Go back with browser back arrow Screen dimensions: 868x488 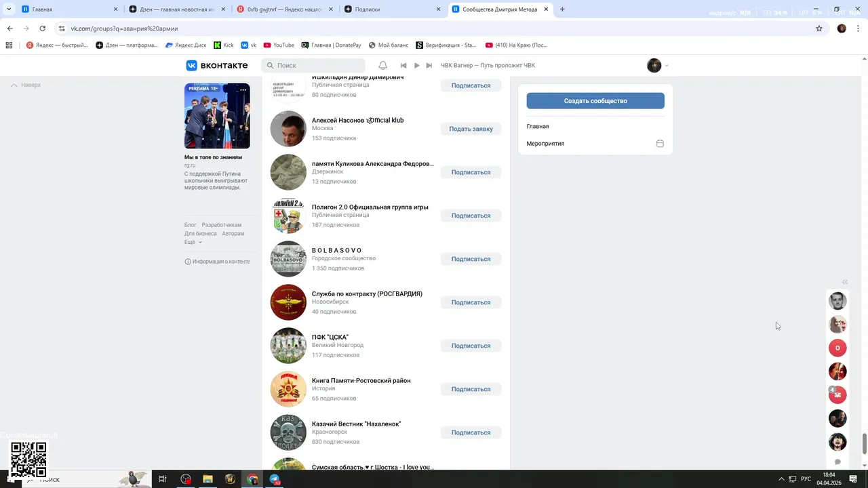pos(9,28)
